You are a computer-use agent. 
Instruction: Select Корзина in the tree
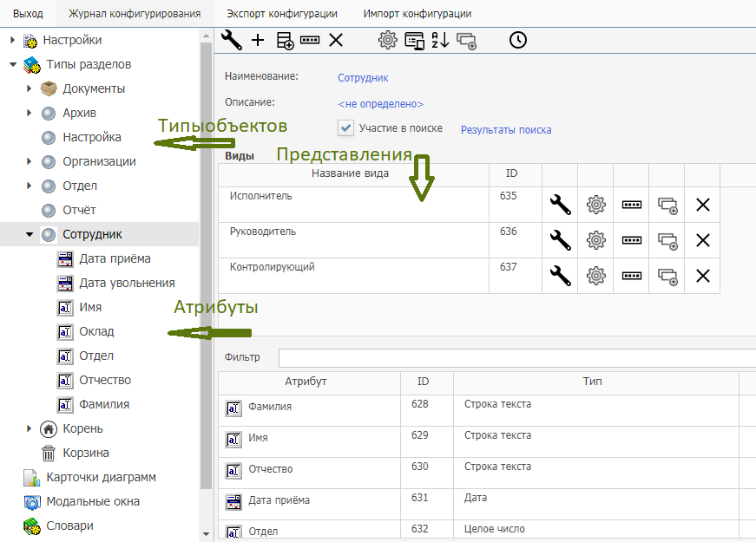point(86,453)
